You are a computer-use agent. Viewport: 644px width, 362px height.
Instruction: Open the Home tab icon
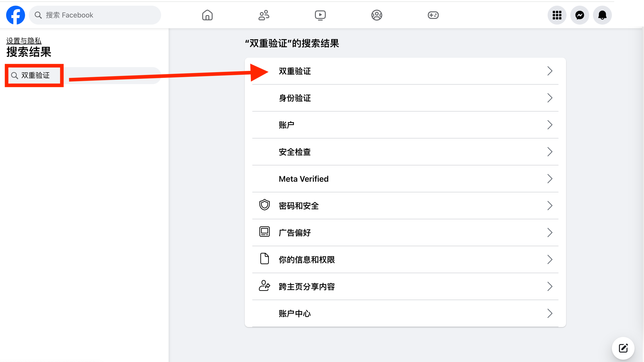(x=207, y=15)
